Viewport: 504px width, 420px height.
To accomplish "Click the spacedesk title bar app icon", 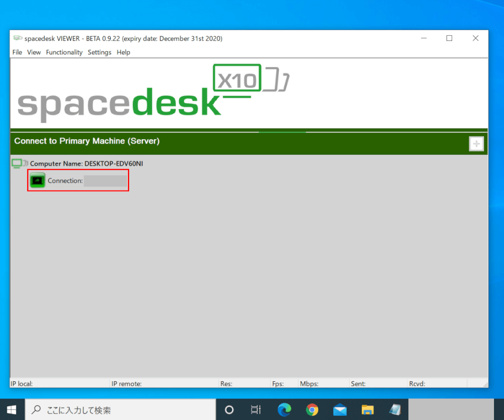I will 18,38.
